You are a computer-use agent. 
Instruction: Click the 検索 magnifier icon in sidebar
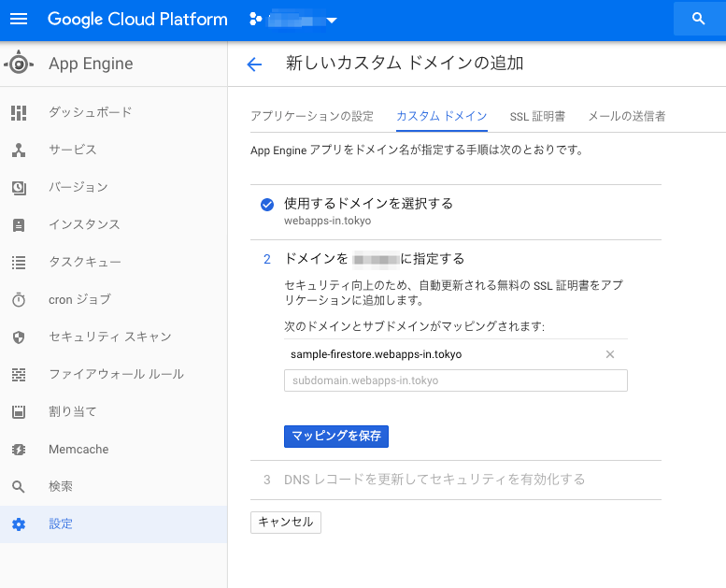pos(19,486)
